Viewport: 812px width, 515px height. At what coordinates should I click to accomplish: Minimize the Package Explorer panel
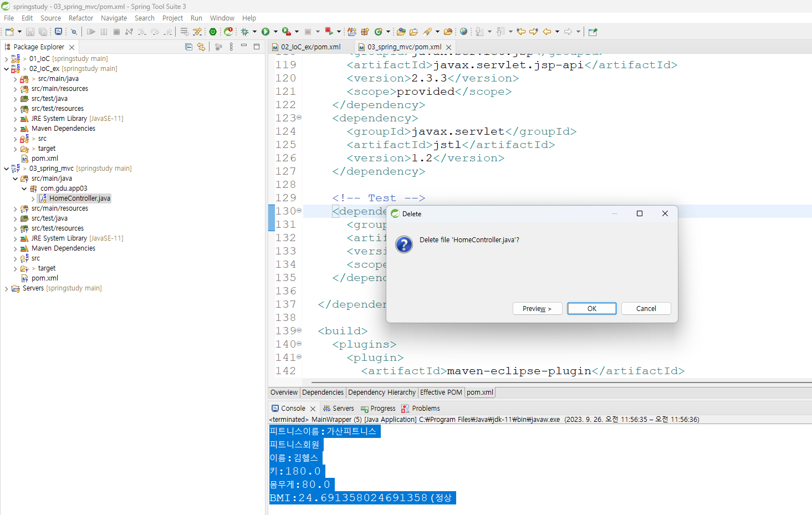coord(244,47)
